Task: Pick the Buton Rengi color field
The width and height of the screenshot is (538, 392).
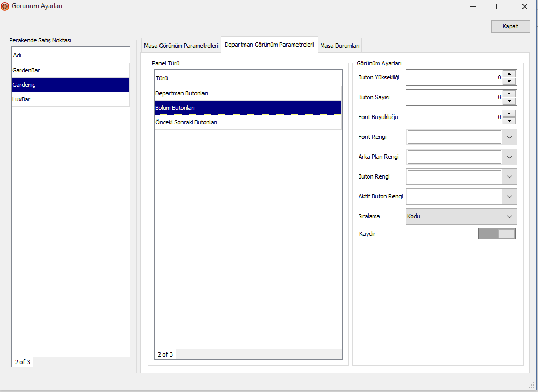Action: point(454,176)
